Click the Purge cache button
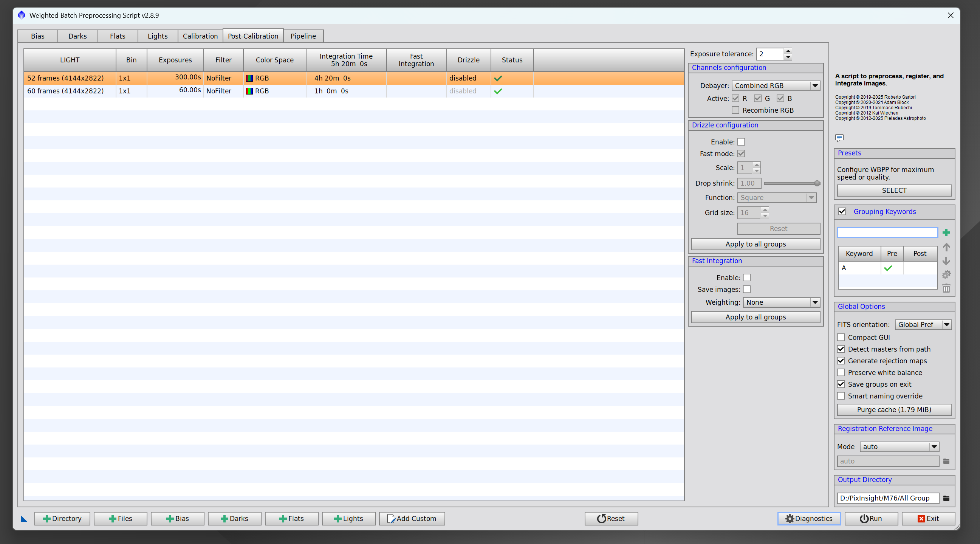Viewport: 980px width, 544px height. (x=894, y=410)
